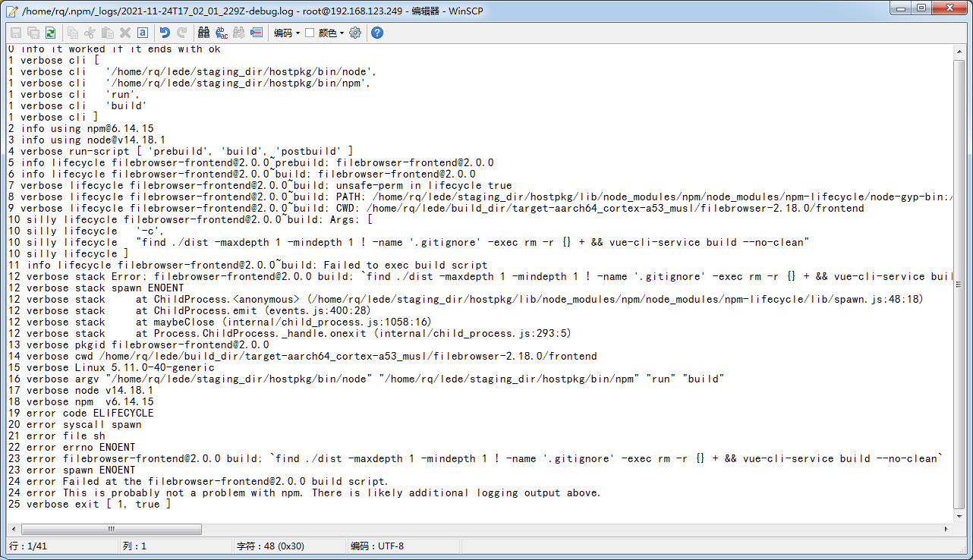
Task: Open help with the blue question icon
Action: point(377,33)
